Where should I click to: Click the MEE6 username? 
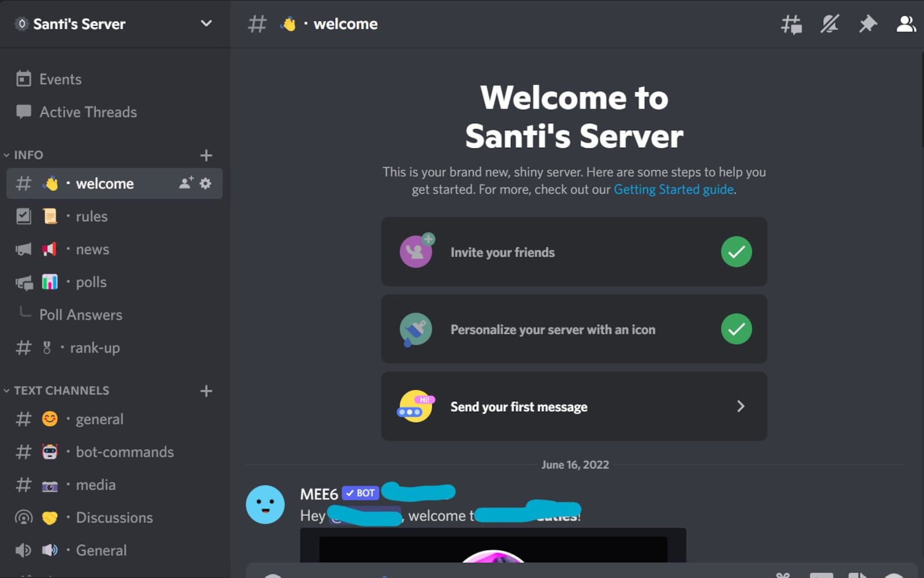click(x=319, y=494)
